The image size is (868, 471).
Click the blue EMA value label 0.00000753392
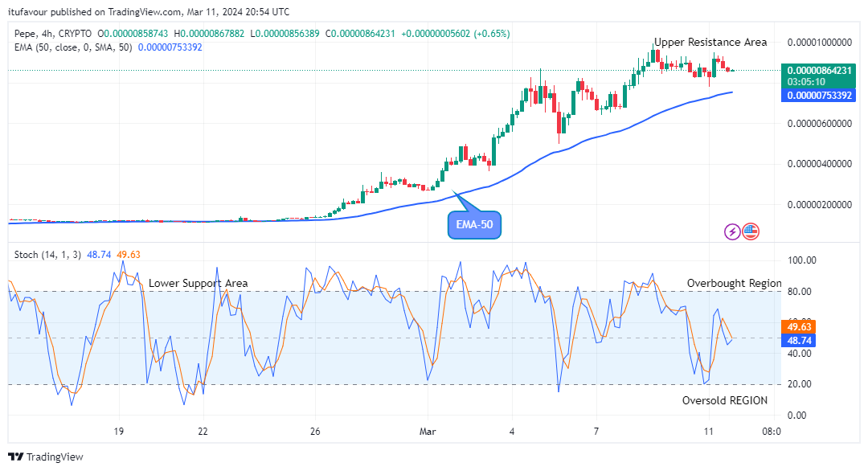[x=819, y=95]
